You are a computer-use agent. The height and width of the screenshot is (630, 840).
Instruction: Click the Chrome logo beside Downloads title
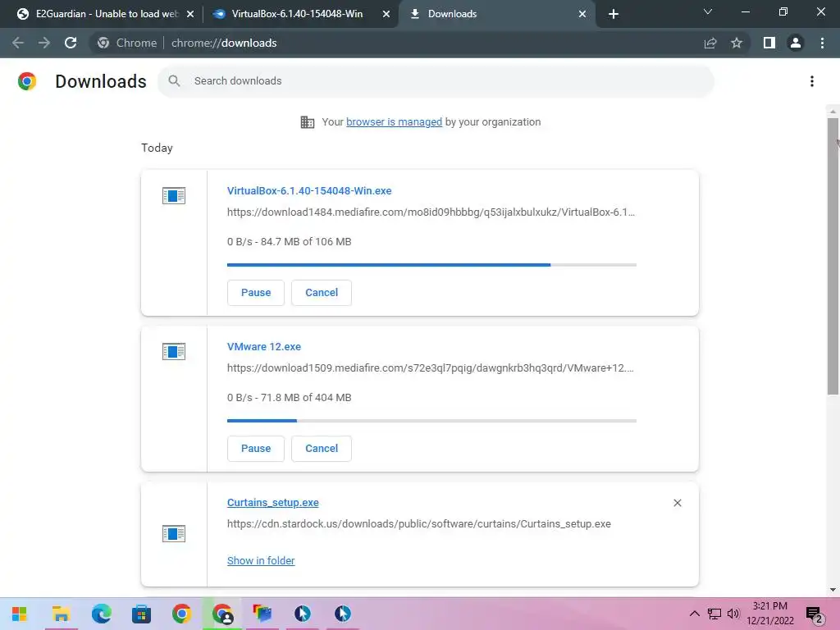coord(27,81)
